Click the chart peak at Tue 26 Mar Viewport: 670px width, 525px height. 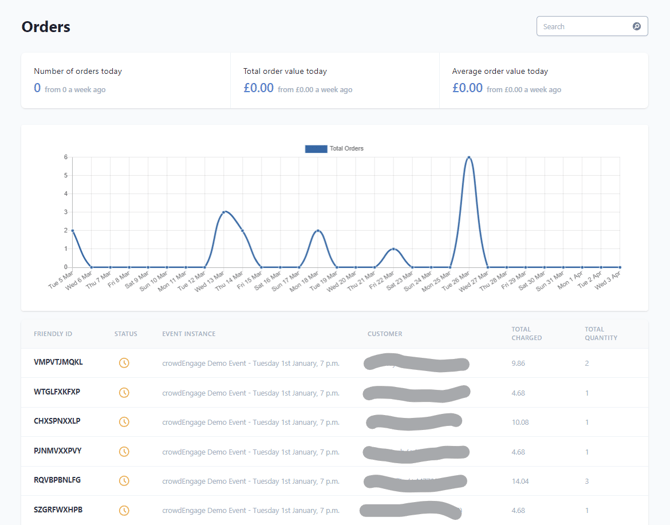469,157
